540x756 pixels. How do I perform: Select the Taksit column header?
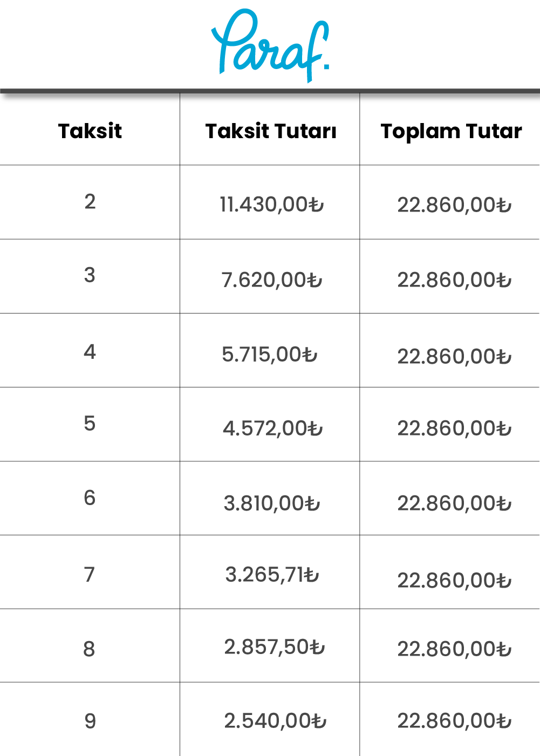point(90,131)
